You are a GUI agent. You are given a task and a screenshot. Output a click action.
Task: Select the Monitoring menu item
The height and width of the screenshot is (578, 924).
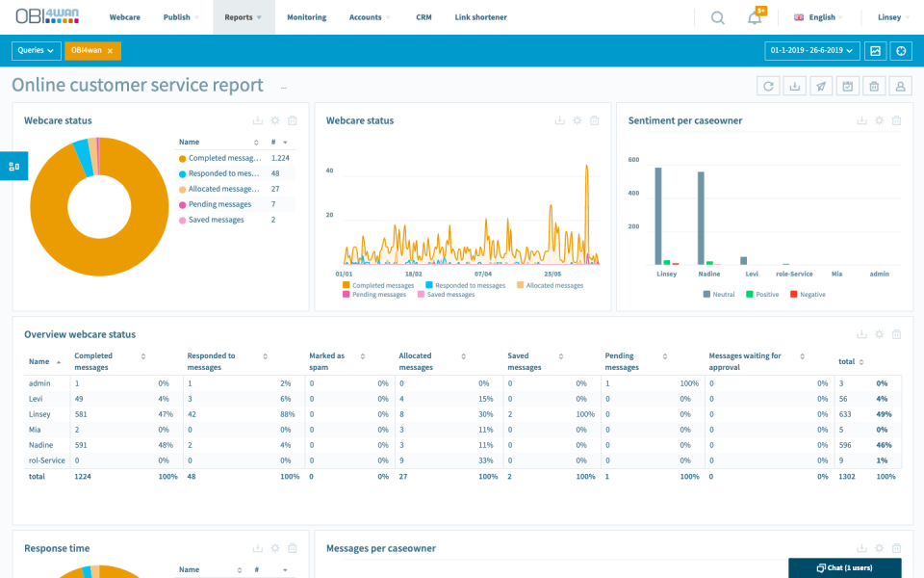click(306, 16)
